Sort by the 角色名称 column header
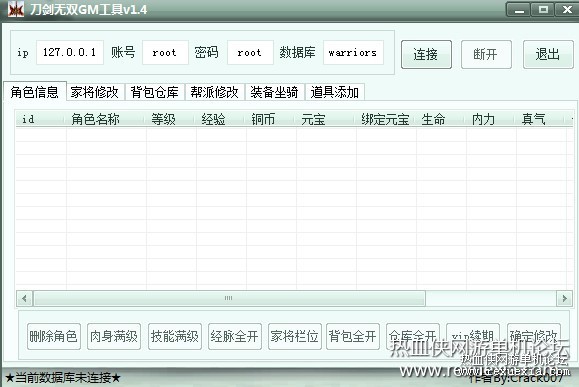 (x=106, y=119)
